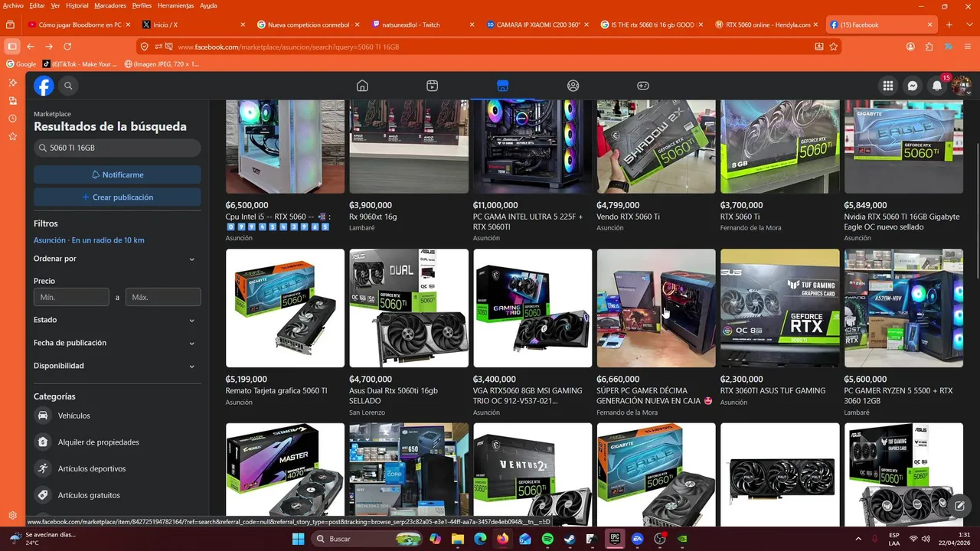Open the Historial menu

click(x=77, y=5)
